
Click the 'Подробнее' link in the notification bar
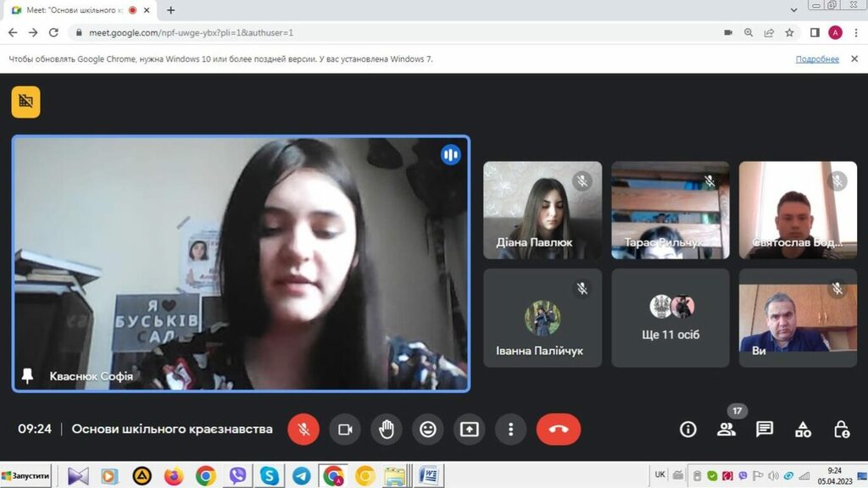pos(817,59)
